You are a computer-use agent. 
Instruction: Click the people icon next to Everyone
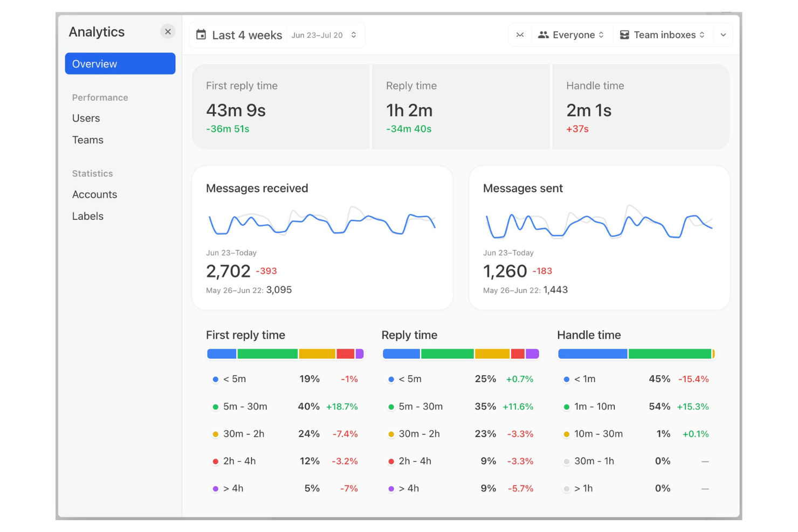(543, 35)
